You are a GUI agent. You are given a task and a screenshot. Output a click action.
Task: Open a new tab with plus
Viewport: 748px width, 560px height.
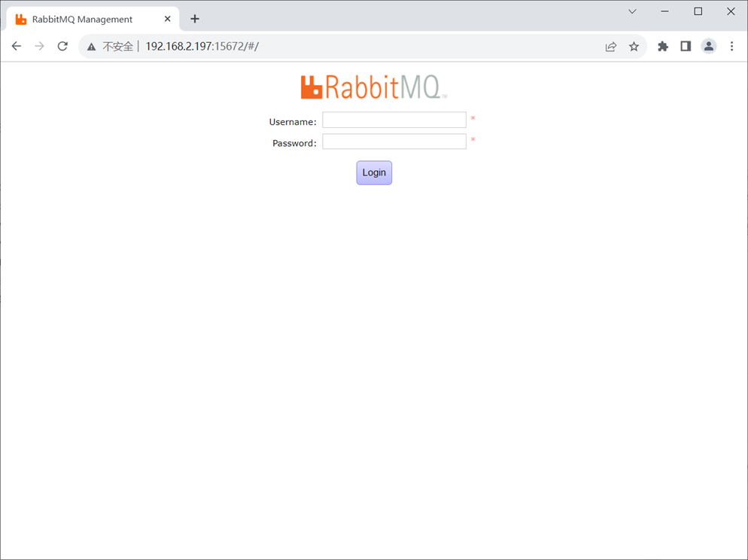click(x=195, y=19)
